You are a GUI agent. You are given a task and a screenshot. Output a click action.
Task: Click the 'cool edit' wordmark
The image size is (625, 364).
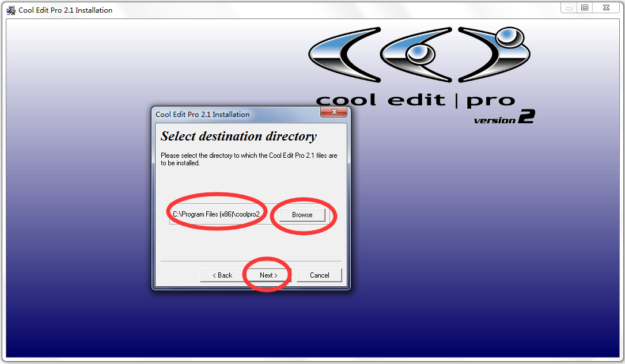click(x=380, y=100)
